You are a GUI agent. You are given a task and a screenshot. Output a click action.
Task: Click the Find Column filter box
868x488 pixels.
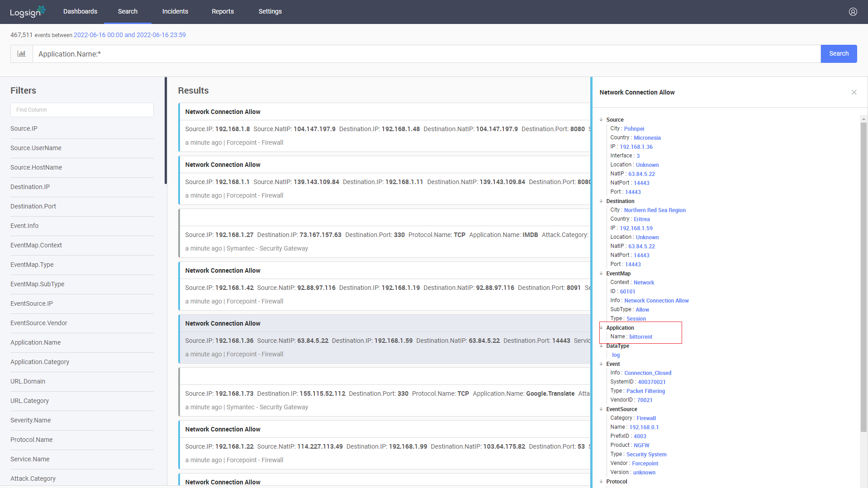pos(82,110)
